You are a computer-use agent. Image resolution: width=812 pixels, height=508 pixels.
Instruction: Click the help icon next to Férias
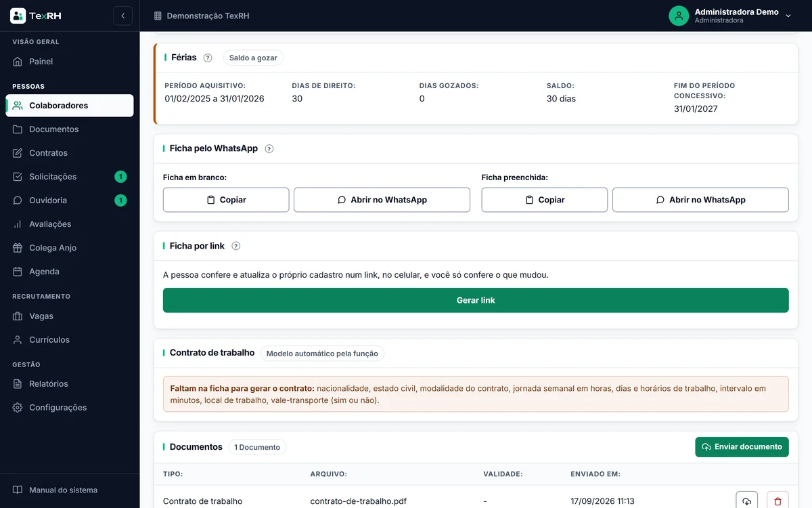click(x=208, y=58)
